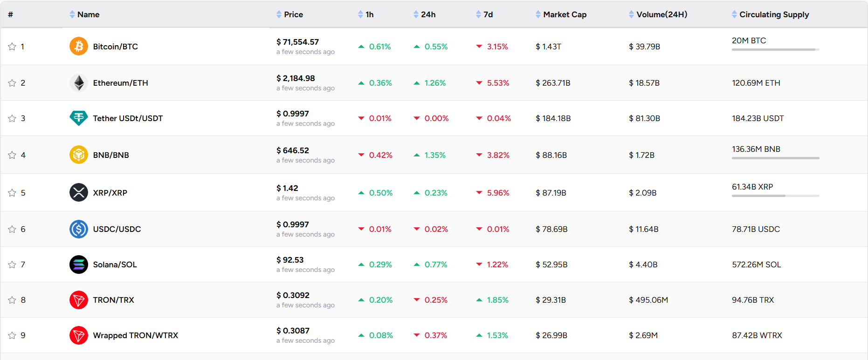Click the Solana coin logo
868x360 pixels.
tap(78, 264)
